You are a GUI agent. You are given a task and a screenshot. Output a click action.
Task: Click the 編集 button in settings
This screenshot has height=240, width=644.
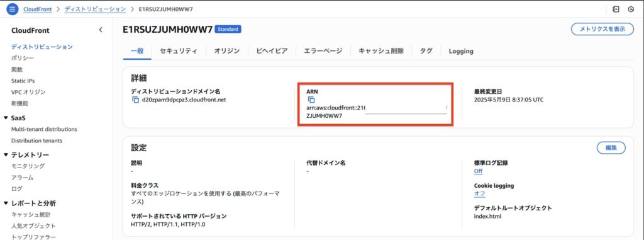611,147
